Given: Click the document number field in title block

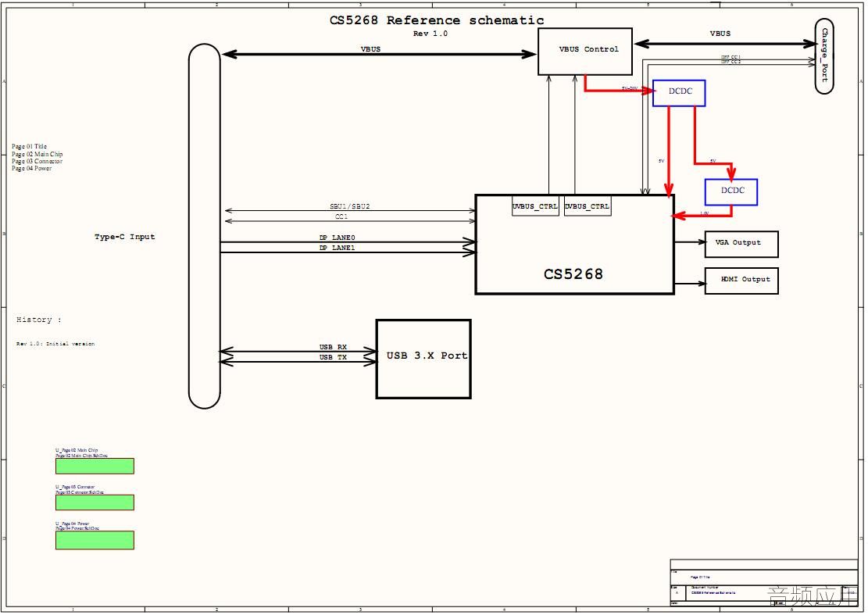Looking at the screenshot, I should coord(713,592).
